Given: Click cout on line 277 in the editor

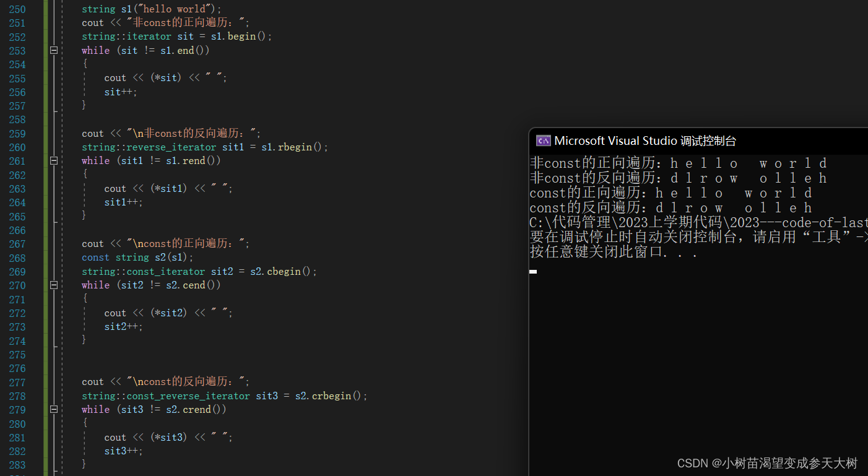Looking at the screenshot, I should tap(93, 382).
